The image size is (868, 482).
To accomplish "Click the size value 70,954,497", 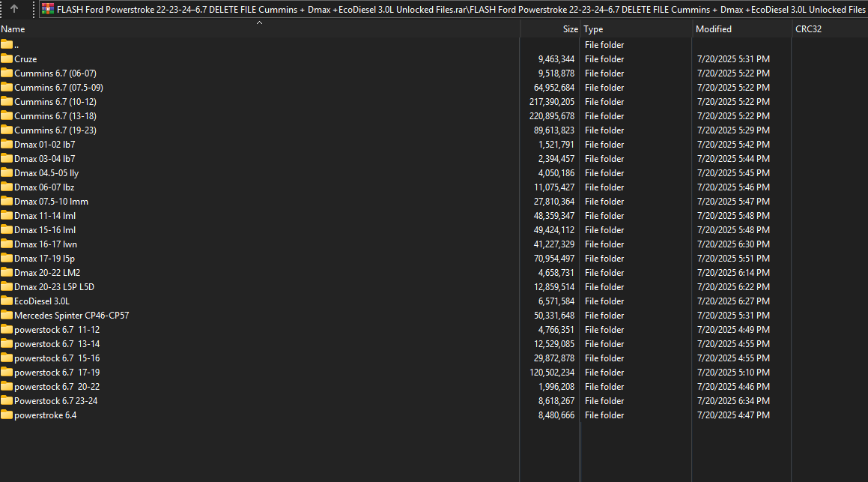I will tap(554, 259).
